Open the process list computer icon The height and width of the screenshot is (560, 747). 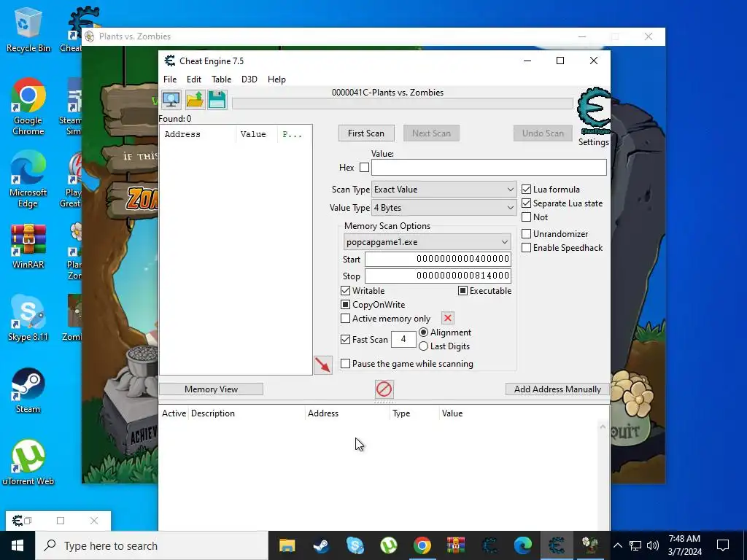point(171,99)
